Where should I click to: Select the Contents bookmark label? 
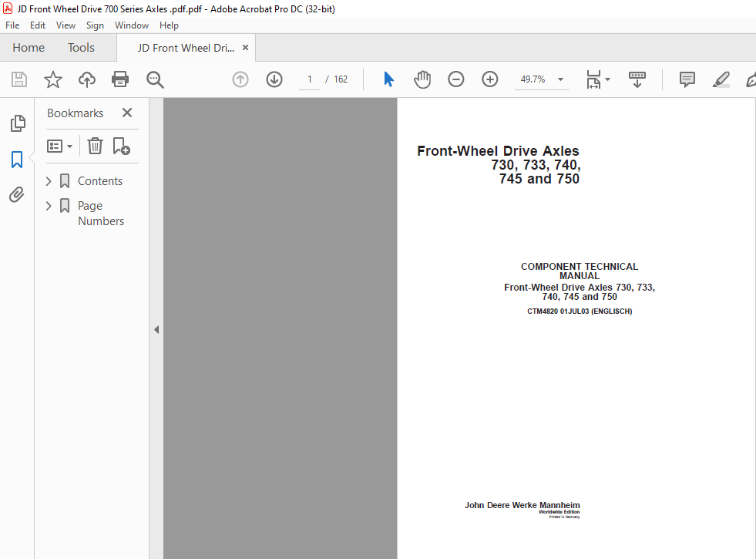(100, 181)
